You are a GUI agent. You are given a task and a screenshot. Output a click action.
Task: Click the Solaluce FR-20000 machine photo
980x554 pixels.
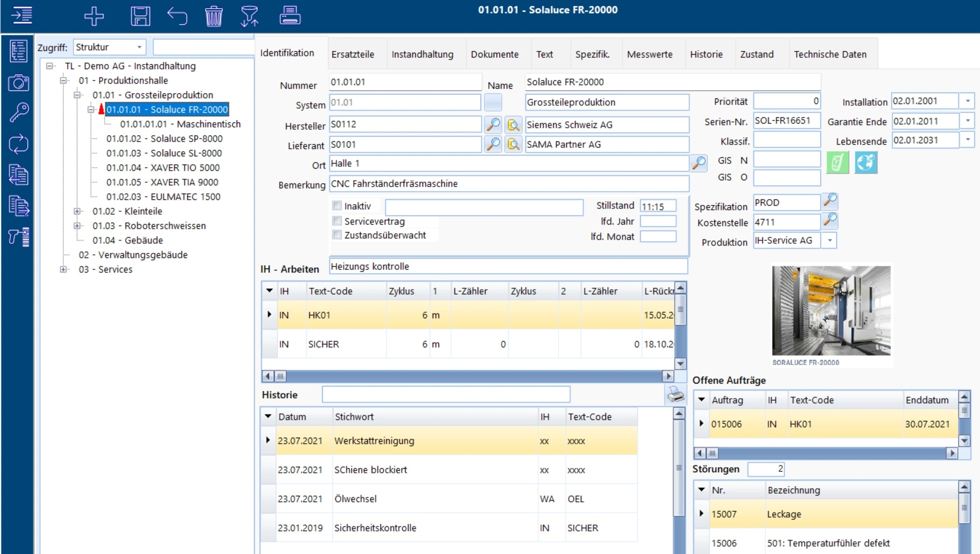click(831, 310)
